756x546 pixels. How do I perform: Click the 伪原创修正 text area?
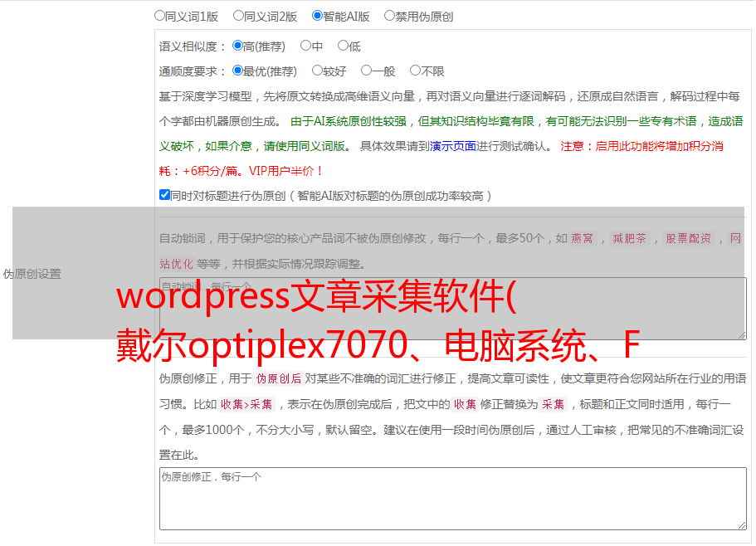453,499
